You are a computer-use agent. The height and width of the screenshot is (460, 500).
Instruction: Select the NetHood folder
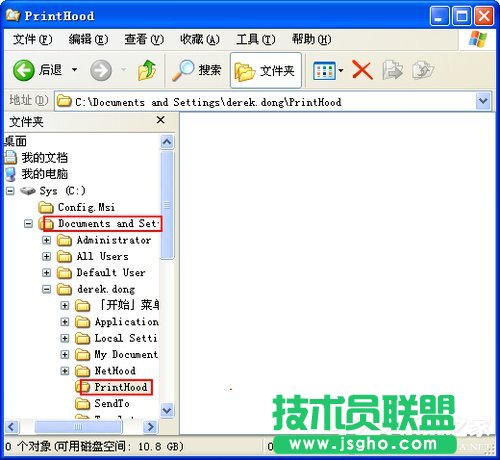pyautogui.click(x=115, y=371)
